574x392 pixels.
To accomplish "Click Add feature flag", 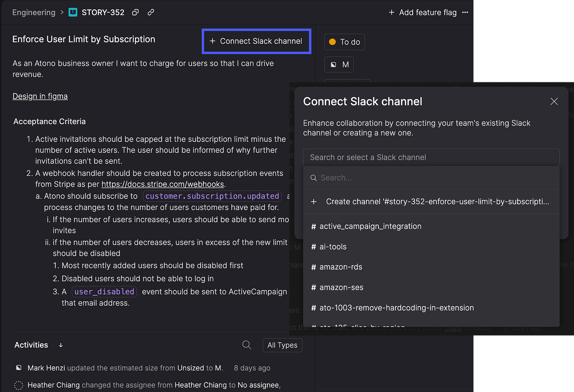I will (423, 12).
